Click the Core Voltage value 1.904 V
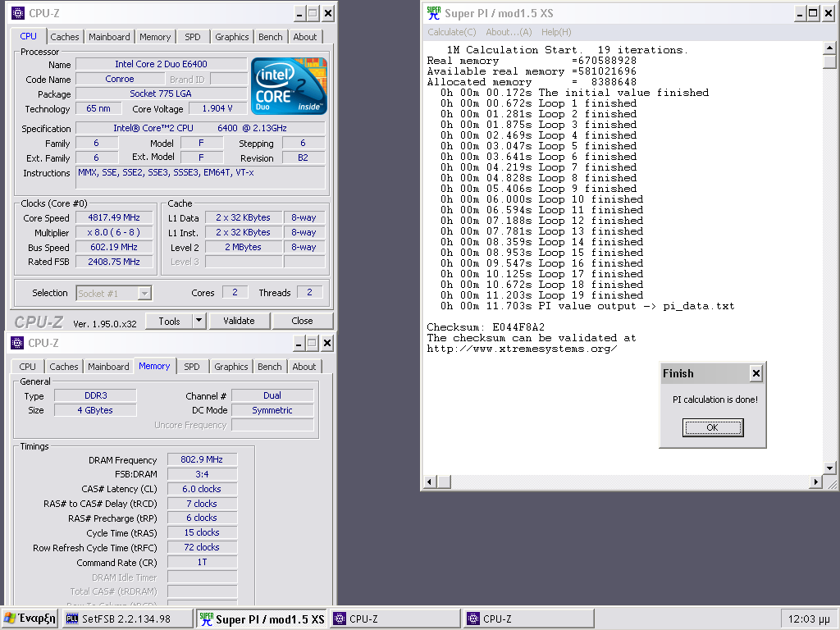The width and height of the screenshot is (840, 630). [x=217, y=108]
